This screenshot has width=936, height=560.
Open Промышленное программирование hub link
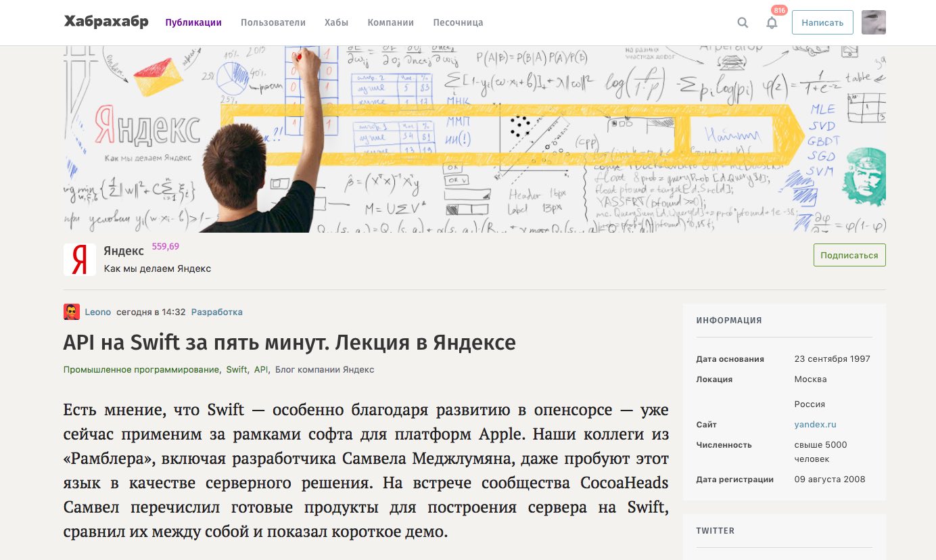[141, 369]
